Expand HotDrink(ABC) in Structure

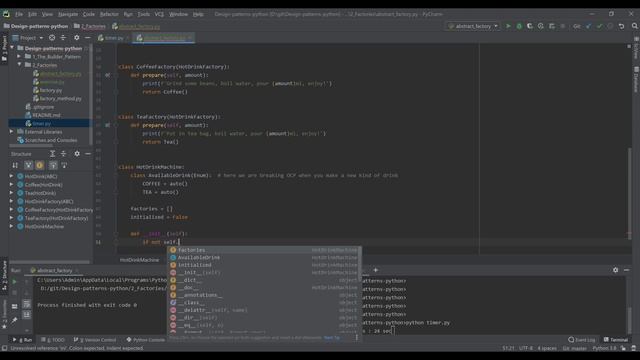(x=11, y=176)
